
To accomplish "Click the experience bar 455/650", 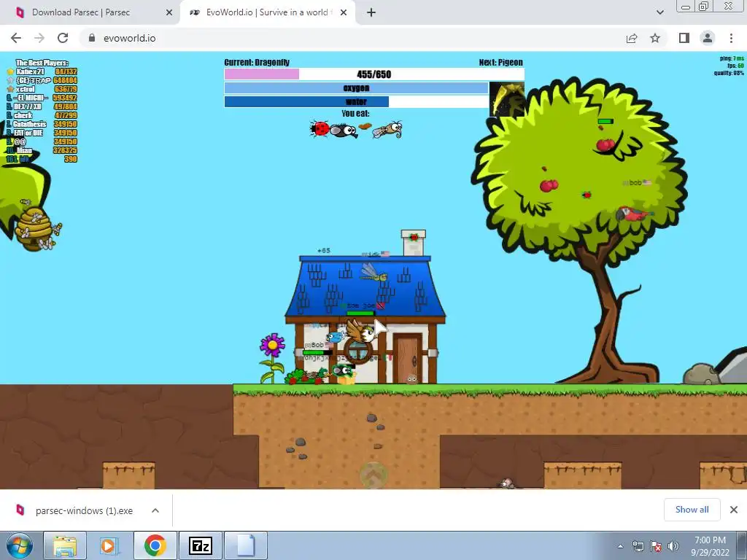I will (374, 74).
